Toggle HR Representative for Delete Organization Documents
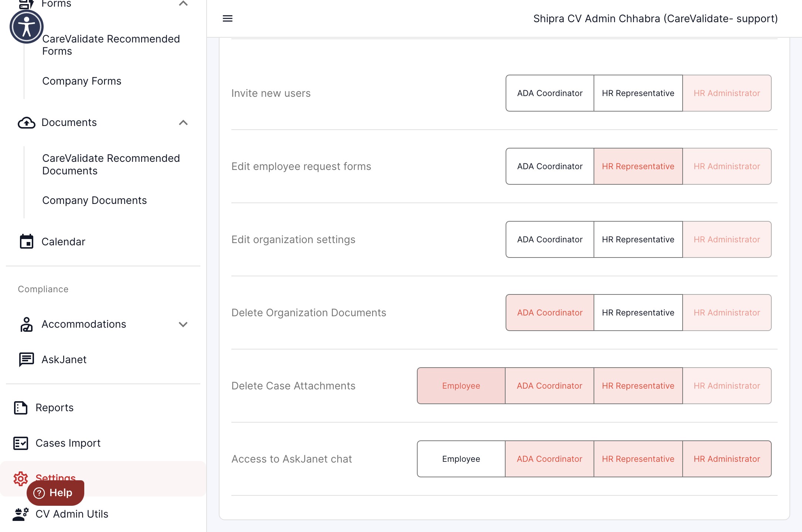Screen dimensions: 802x532 pyautogui.click(x=638, y=313)
